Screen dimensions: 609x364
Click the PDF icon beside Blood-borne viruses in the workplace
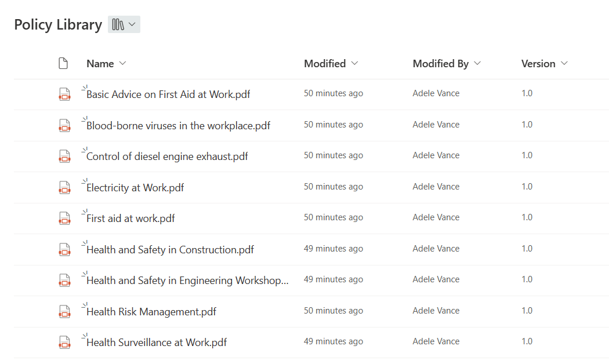64,125
